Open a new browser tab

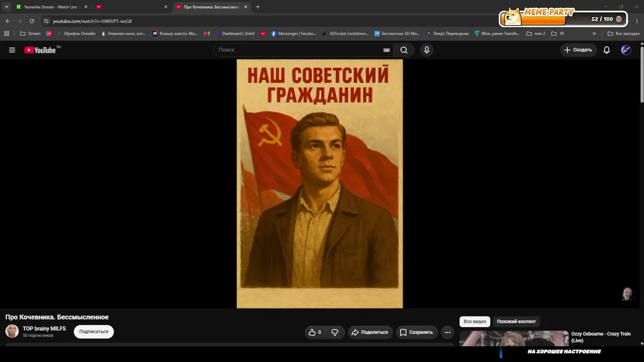(x=258, y=7)
